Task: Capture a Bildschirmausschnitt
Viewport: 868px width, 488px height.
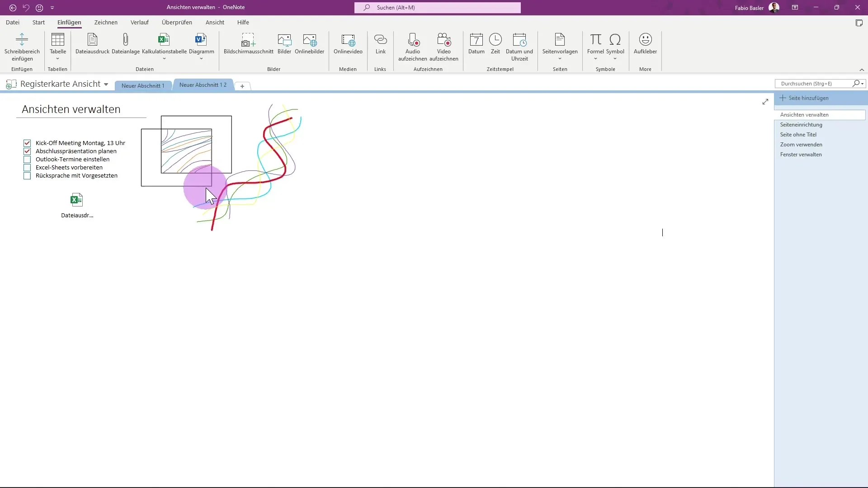Action: 248,44
